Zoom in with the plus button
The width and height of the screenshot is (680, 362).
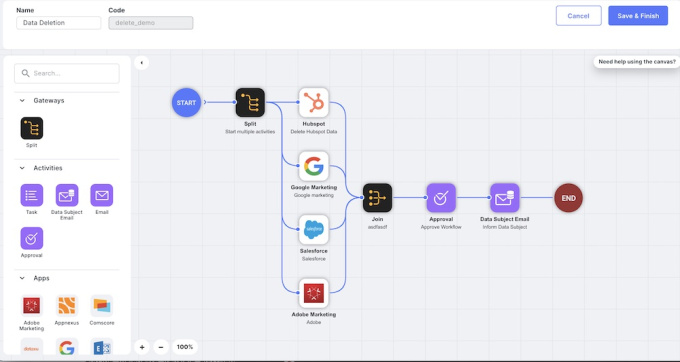click(142, 347)
